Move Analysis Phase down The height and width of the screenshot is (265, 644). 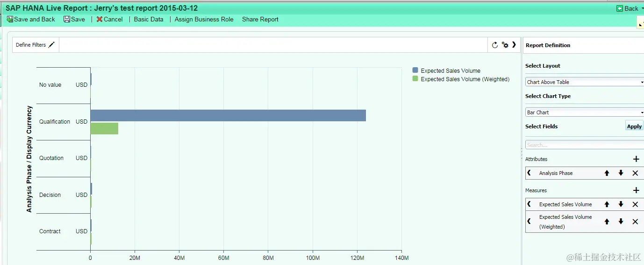(621, 173)
